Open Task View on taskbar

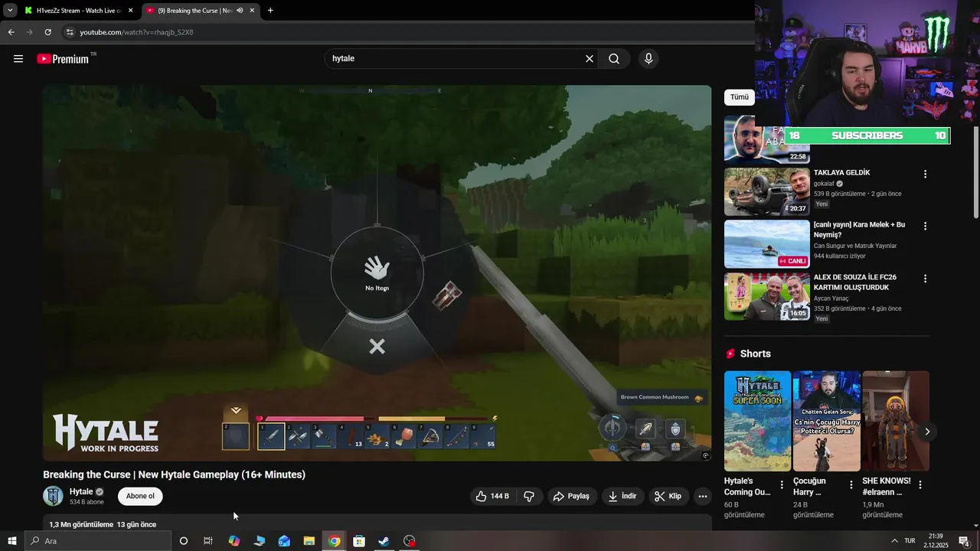click(x=208, y=541)
